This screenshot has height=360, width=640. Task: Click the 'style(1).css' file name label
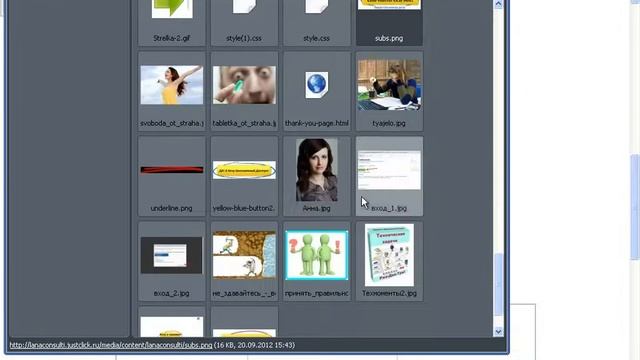(x=244, y=38)
